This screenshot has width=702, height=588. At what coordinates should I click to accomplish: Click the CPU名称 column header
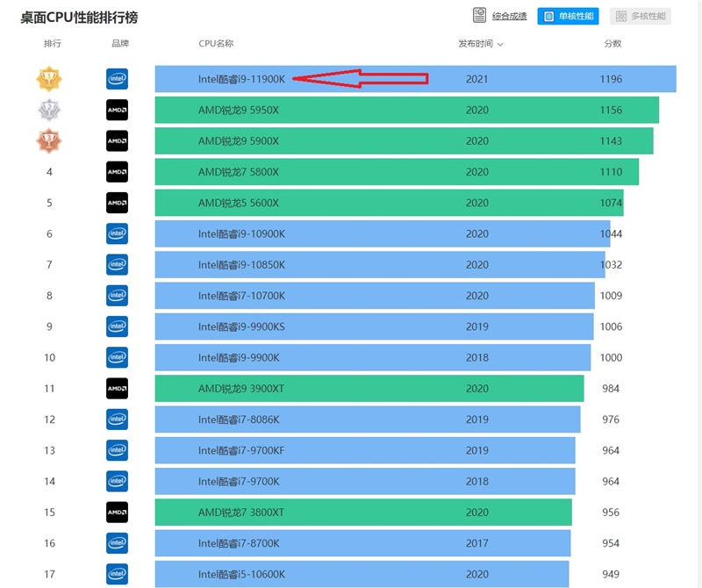tap(216, 43)
